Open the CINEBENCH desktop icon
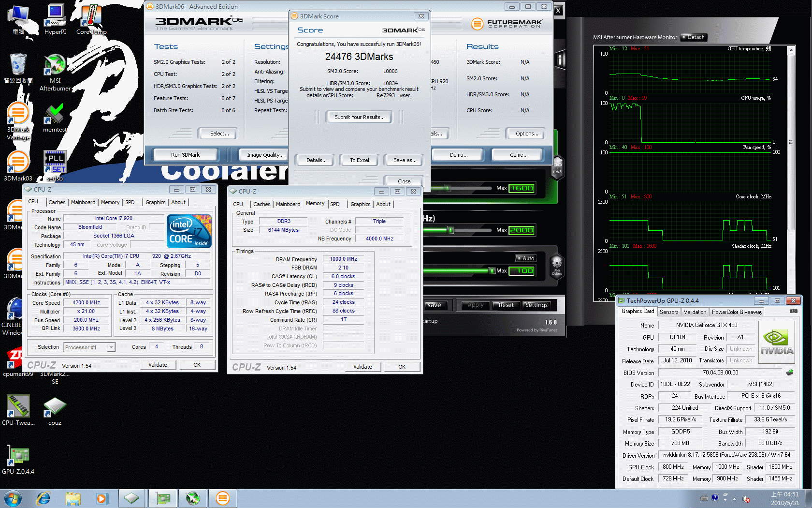The height and width of the screenshot is (508, 812). coord(13,317)
